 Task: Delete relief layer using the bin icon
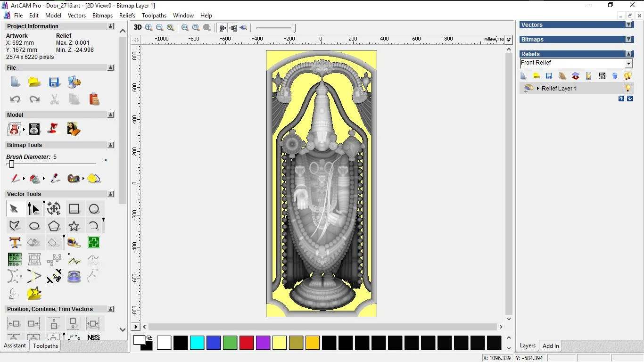coord(615,76)
